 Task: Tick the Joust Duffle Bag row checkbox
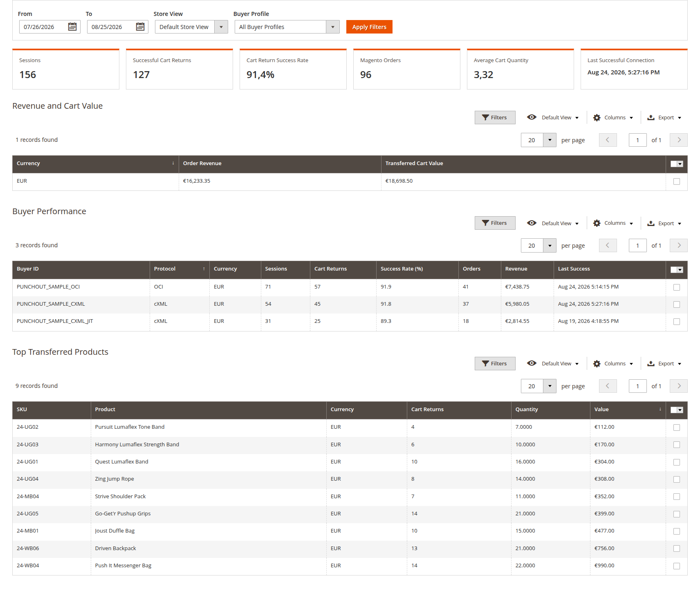click(677, 531)
